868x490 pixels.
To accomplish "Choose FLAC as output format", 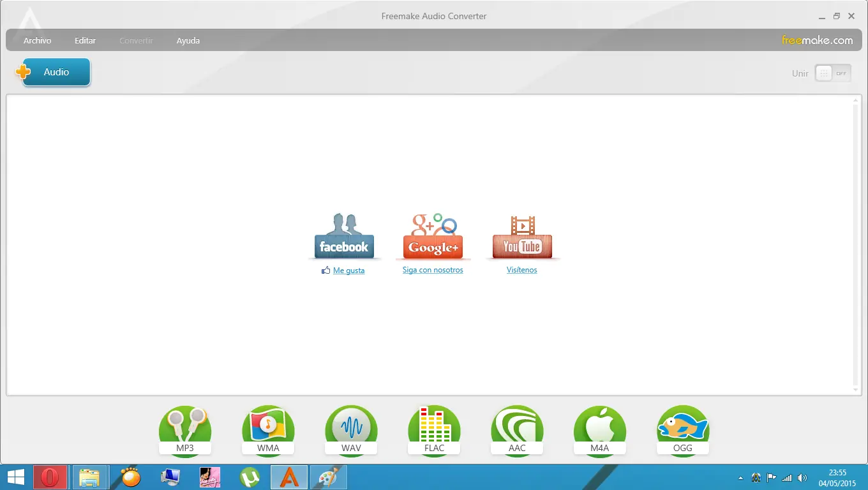I will coord(434,431).
